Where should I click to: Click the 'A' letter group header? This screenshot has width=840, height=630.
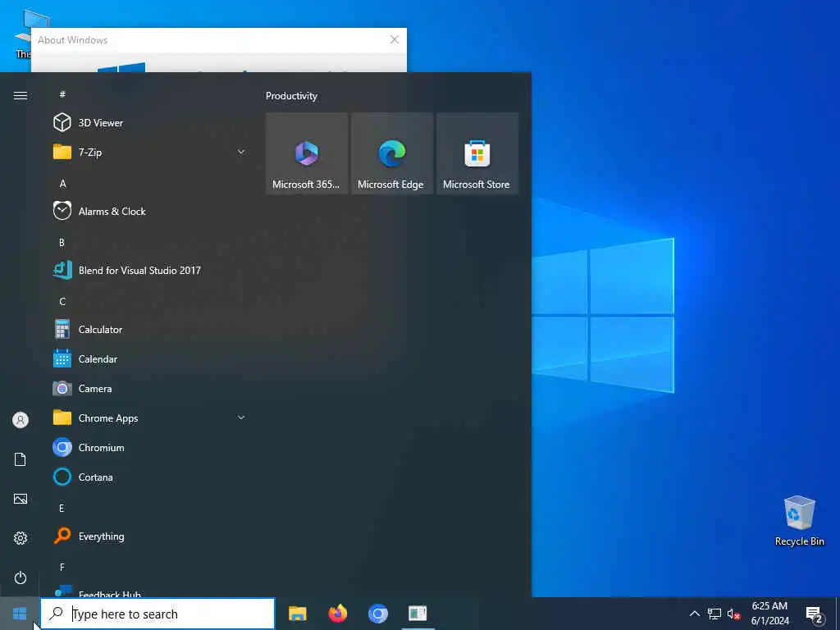(x=62, y=183)
